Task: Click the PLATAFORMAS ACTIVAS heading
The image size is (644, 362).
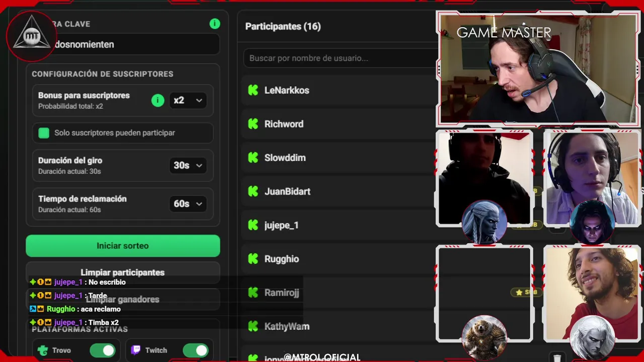Action: click(x=79, y=329)
